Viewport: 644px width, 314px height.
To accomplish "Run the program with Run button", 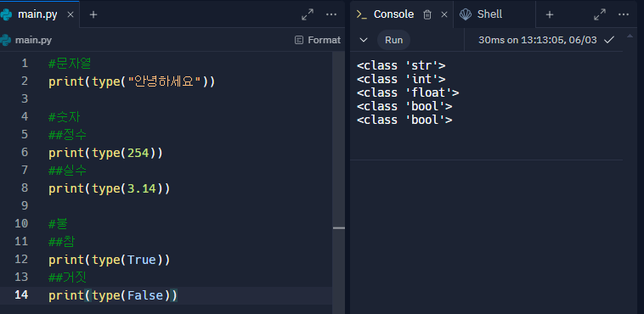I will click(393, 40).
